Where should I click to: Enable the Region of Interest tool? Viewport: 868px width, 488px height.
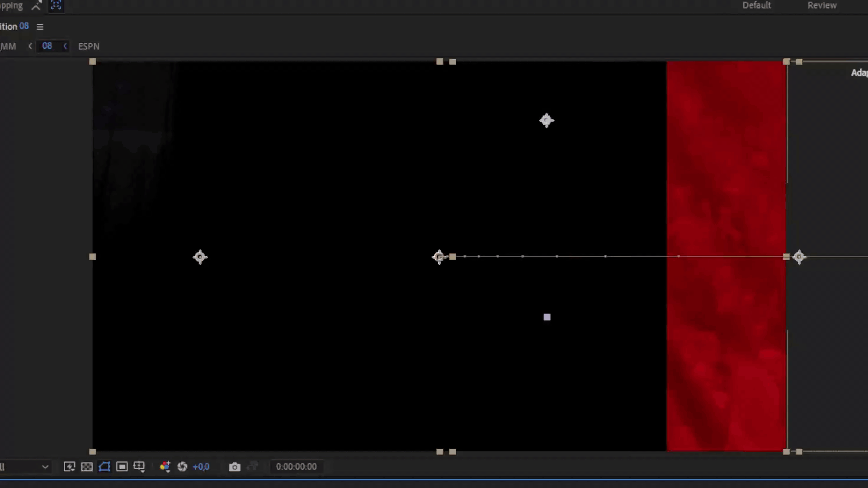click(122, 467)
